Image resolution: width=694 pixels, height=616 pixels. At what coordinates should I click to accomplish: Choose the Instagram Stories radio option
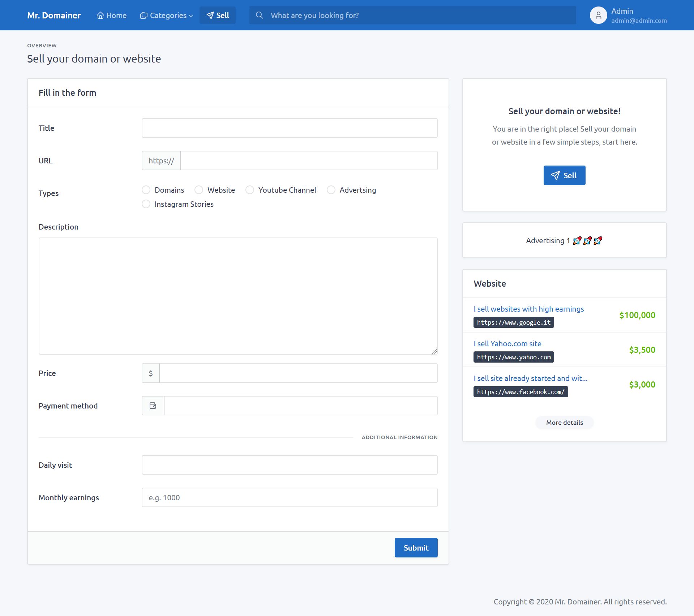[146, 204]
